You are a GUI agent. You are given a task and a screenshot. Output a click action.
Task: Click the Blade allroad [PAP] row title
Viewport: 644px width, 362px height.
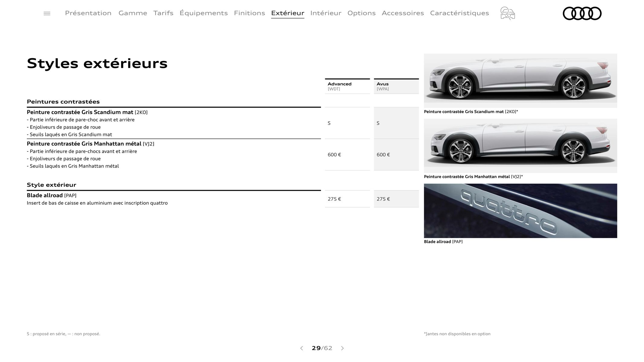[x=52, y=195]
